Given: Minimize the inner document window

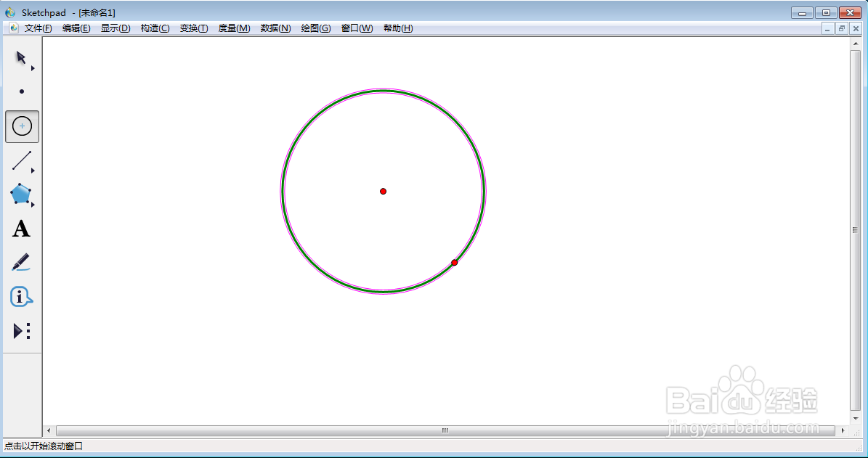Looking at the screenshot, I should (827, 29).
